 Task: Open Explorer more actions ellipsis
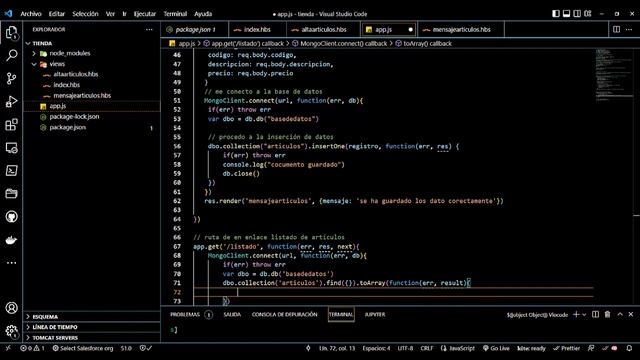pyautogui.click(x=149, y=29)
